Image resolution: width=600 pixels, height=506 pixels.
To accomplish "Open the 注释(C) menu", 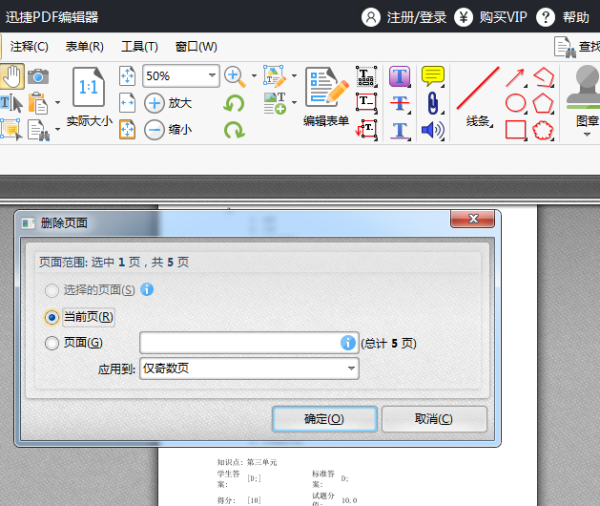I will tap(29, 47).
